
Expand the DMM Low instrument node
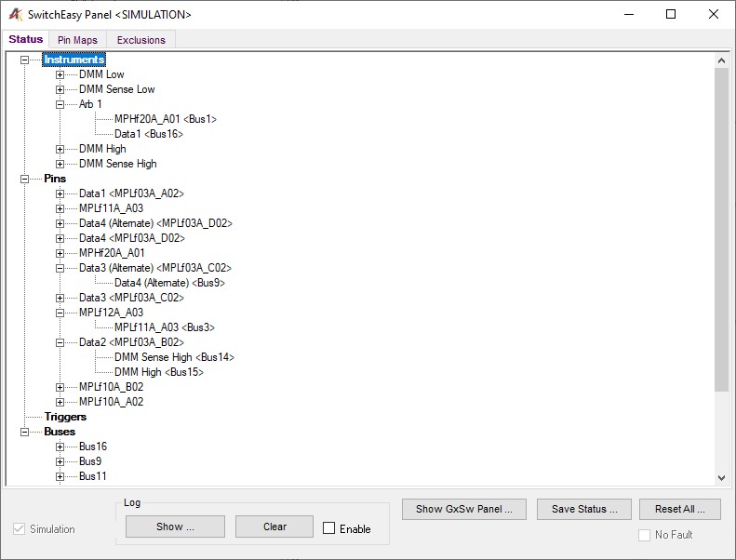point(60,74)
